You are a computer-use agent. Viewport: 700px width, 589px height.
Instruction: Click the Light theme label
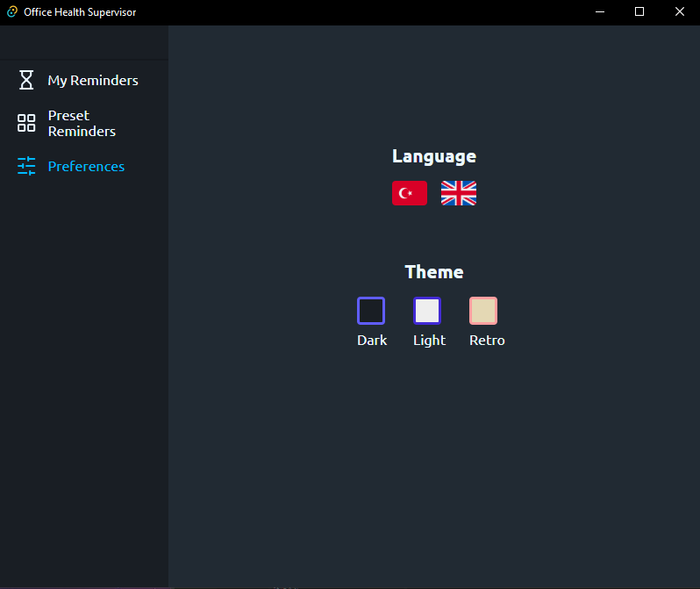430,341
